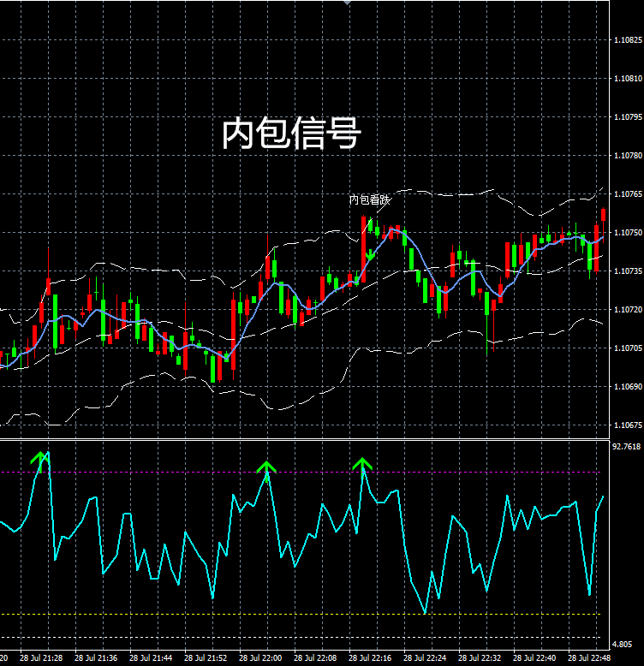Click time label 28 Jul 22:24

(x=425, y=658)
